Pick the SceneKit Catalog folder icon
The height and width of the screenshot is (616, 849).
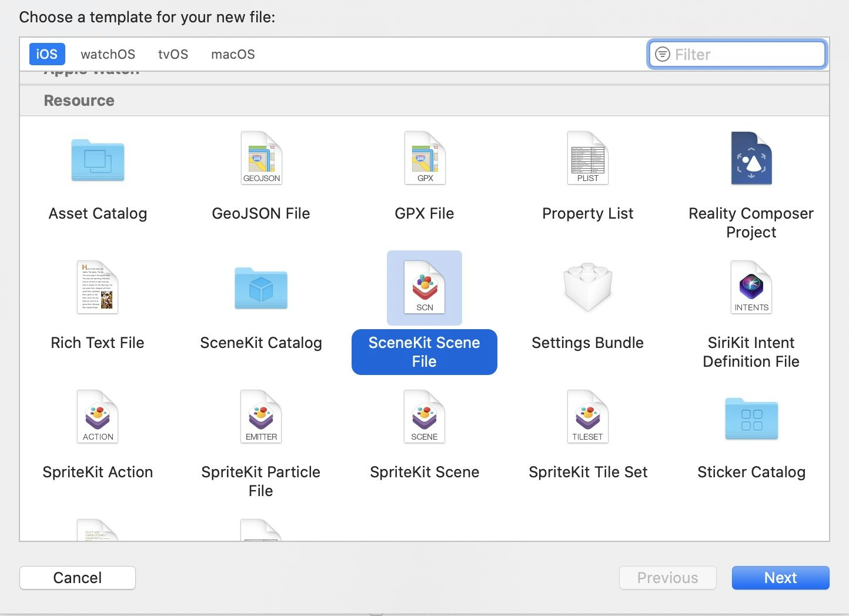pyautogui.click(x=261, y=288)
